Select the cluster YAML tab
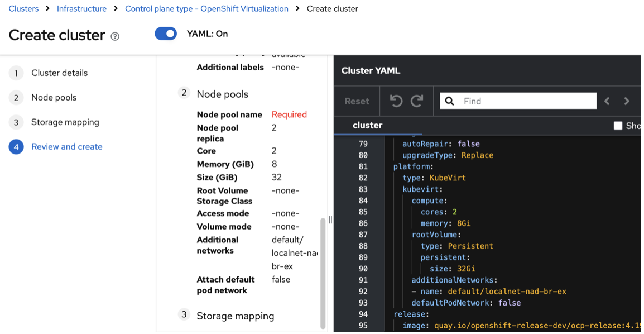Image resolution: width=644 pixels, height=334 pixels. click(367, 125)
